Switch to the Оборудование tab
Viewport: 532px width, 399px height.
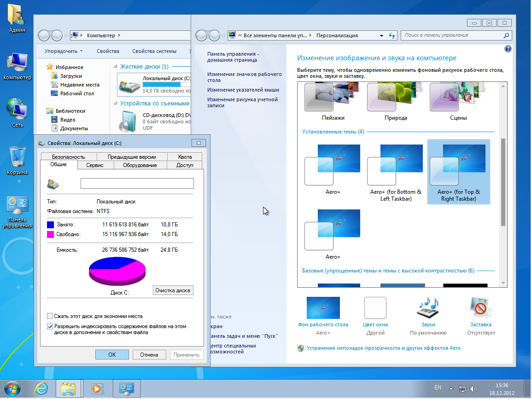[x=140, y=165]
